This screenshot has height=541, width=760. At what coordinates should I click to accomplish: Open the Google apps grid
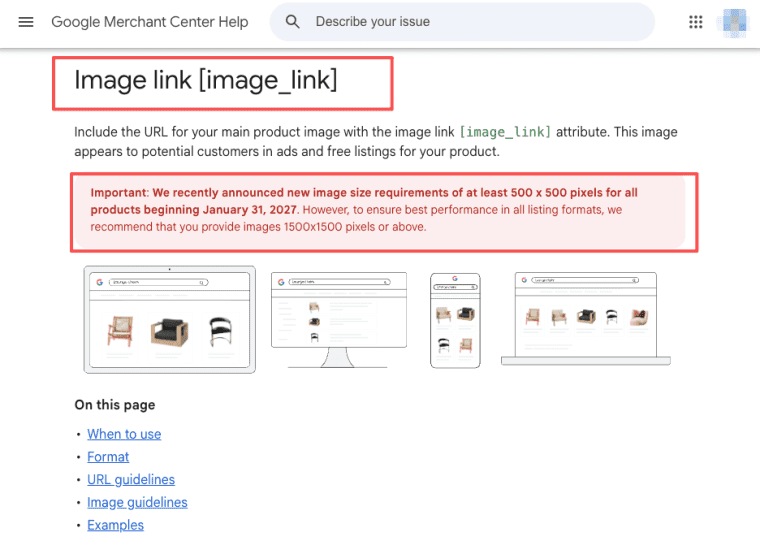click(x=696, y=22)
